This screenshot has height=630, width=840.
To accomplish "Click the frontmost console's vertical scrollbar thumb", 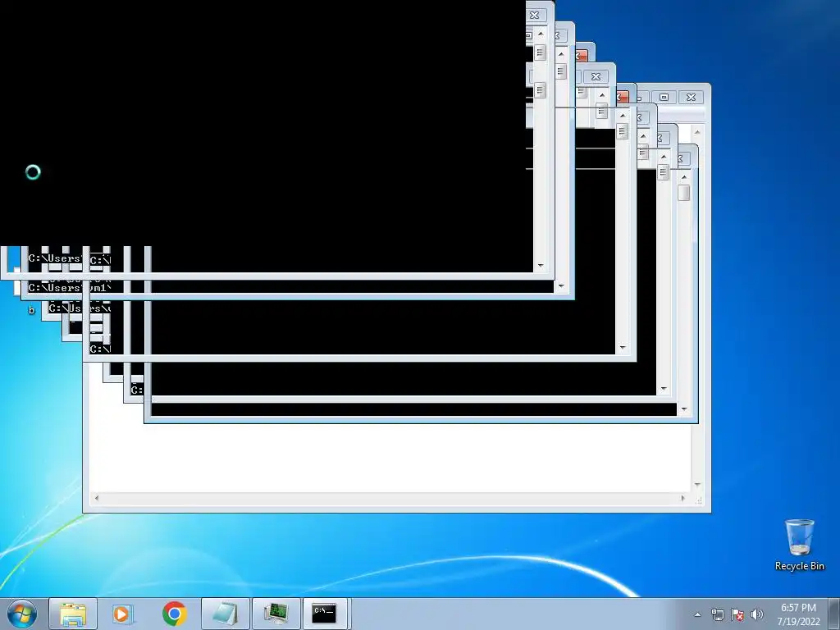I will coord(540,52).
